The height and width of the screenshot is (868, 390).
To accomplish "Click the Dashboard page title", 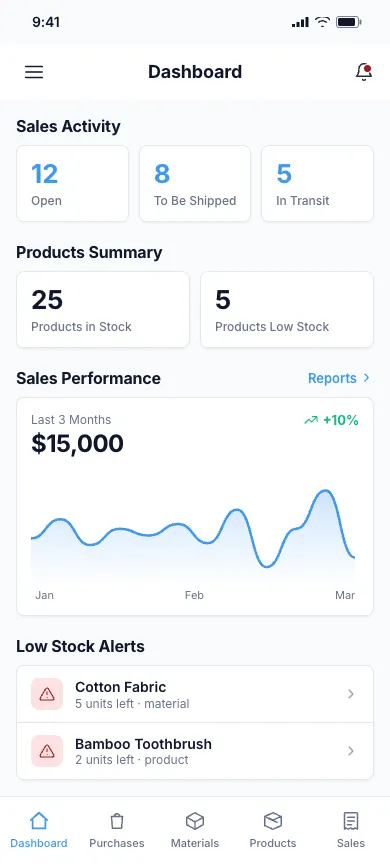I will [195, 72].
